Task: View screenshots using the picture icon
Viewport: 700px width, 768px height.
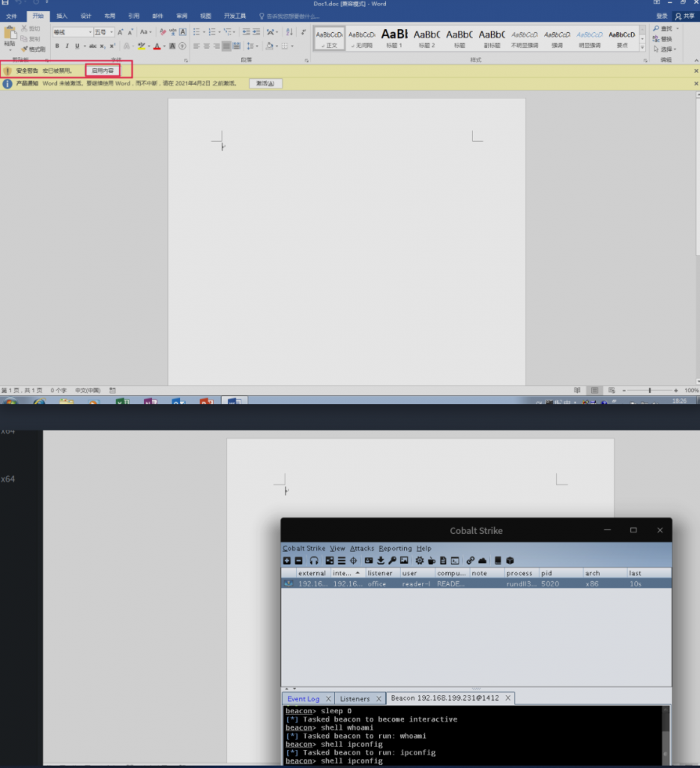Action: pos(404,560)
